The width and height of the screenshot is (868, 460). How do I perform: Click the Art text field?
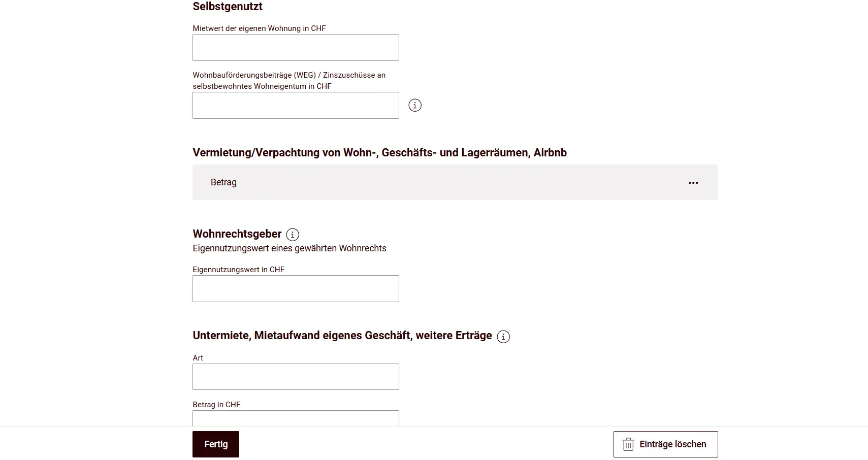coord(296,377)
